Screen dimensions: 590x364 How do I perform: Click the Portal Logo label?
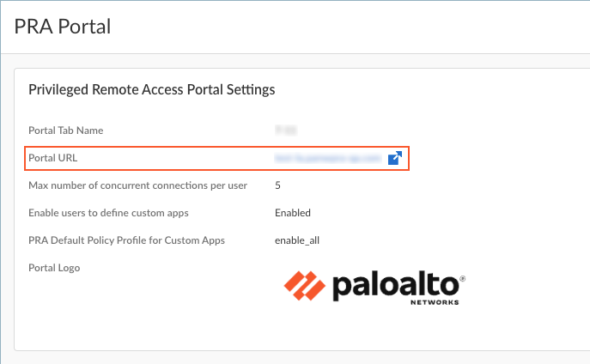coord(54,268)
